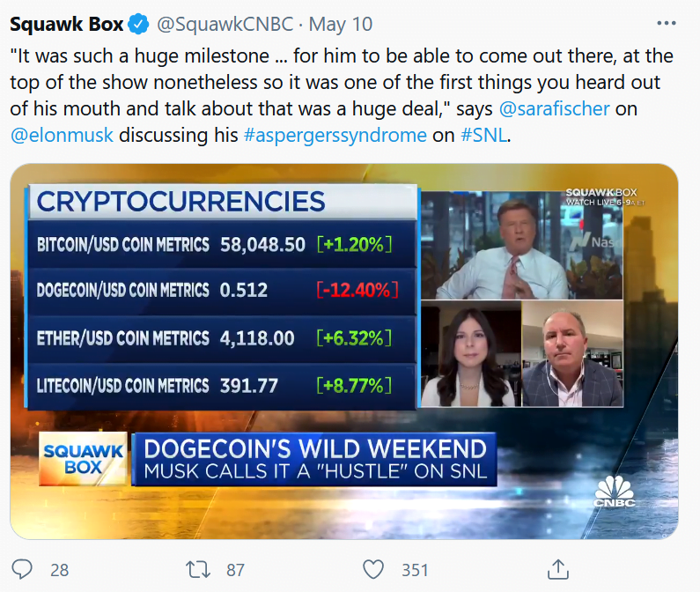This screenshot has height=592, width=700.
Task: Click the like count 351
Action: 415,570
